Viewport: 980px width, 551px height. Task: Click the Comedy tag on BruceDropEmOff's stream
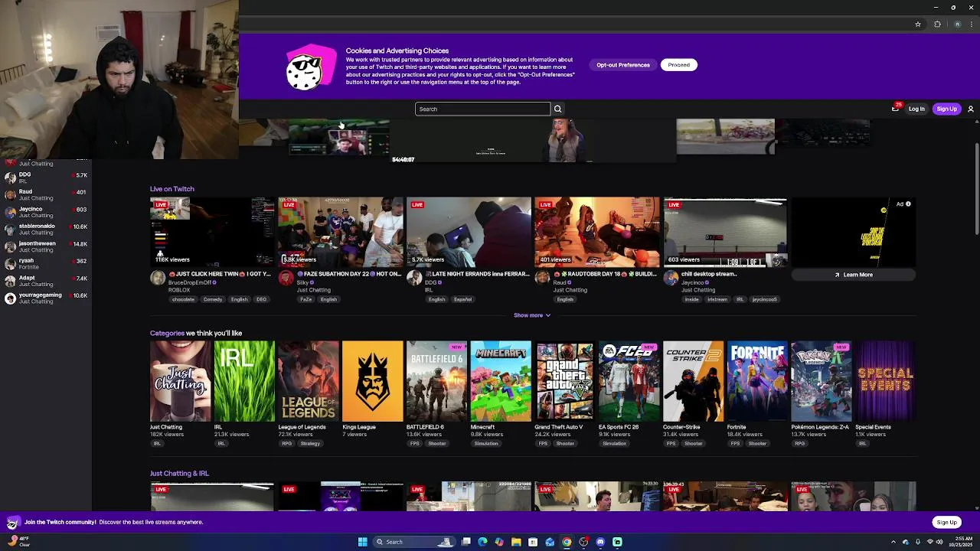coord(212,299)
